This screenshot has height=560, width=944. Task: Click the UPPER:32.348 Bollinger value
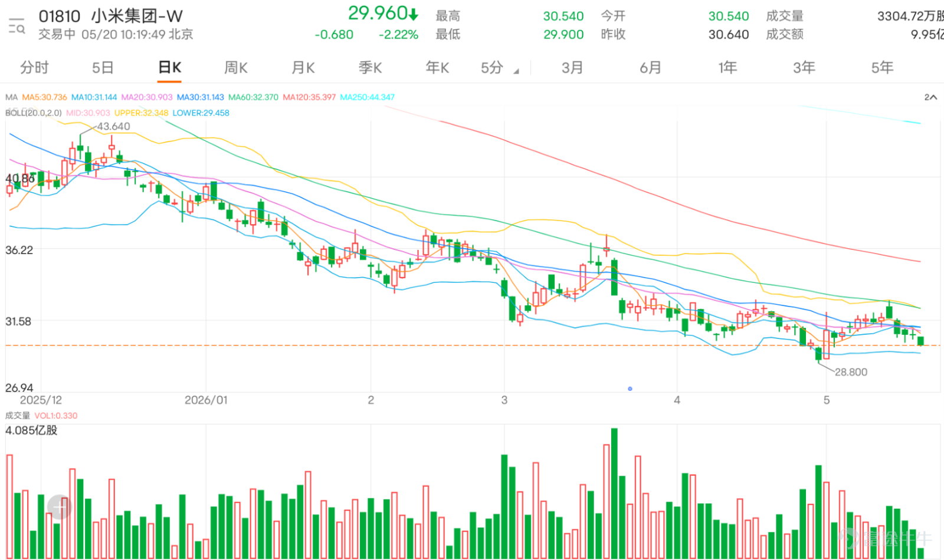142,113
